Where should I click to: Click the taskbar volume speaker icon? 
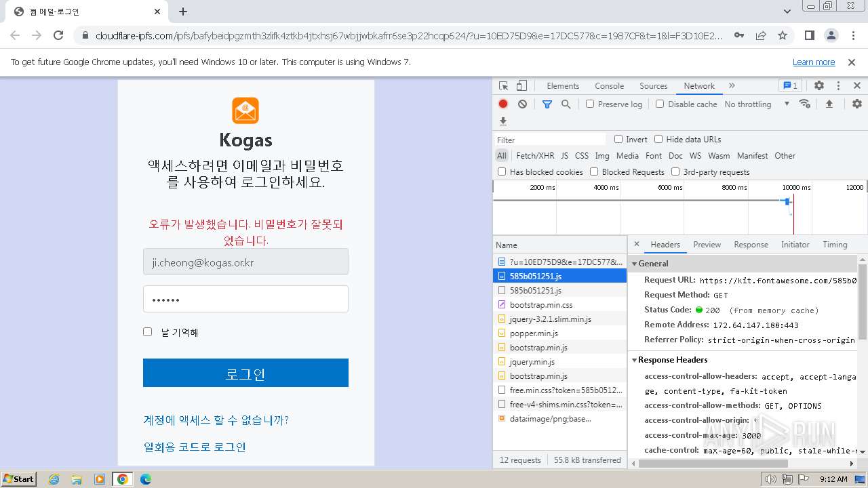point(770,479)
